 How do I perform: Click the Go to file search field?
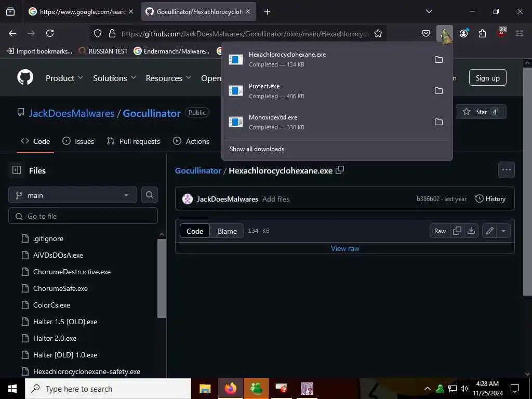(x=83, y=216)
